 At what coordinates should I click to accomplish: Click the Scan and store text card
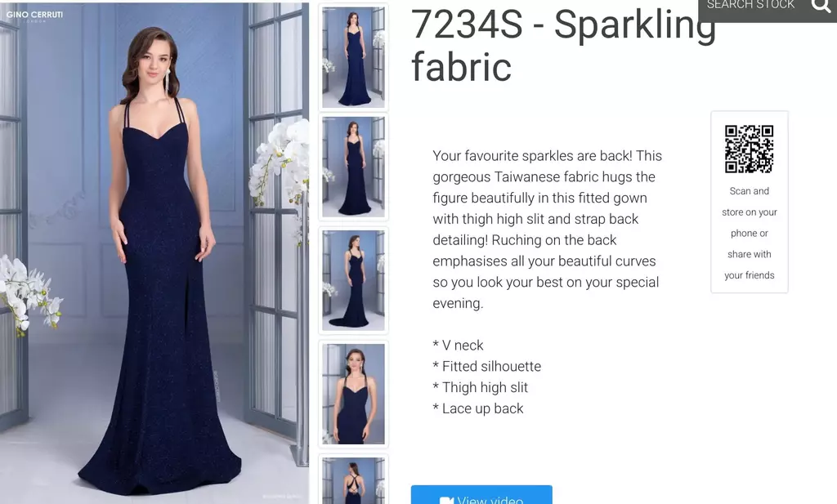tap(749, 202)
